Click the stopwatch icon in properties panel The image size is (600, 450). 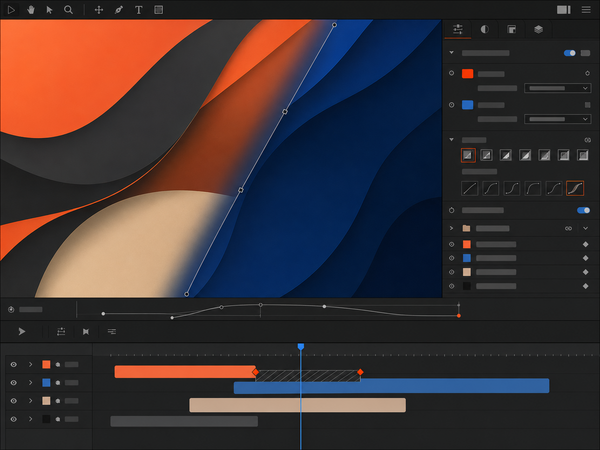click(x=452, y=210)
